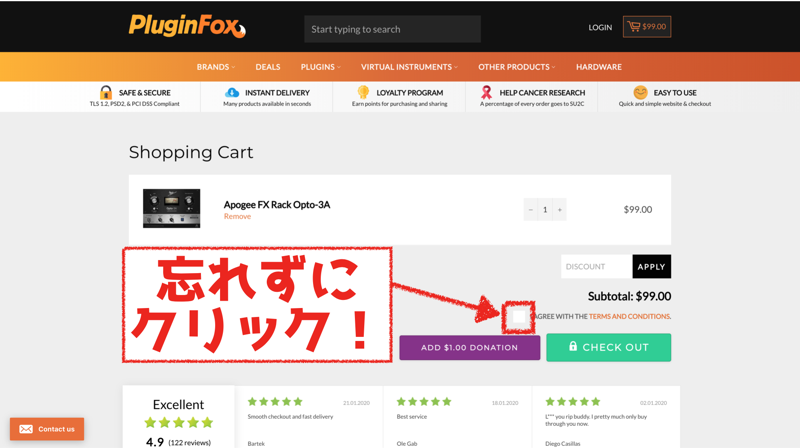Click the Best service review text
The width and height of the screenshot is (800, 448).
coord(412,416)
